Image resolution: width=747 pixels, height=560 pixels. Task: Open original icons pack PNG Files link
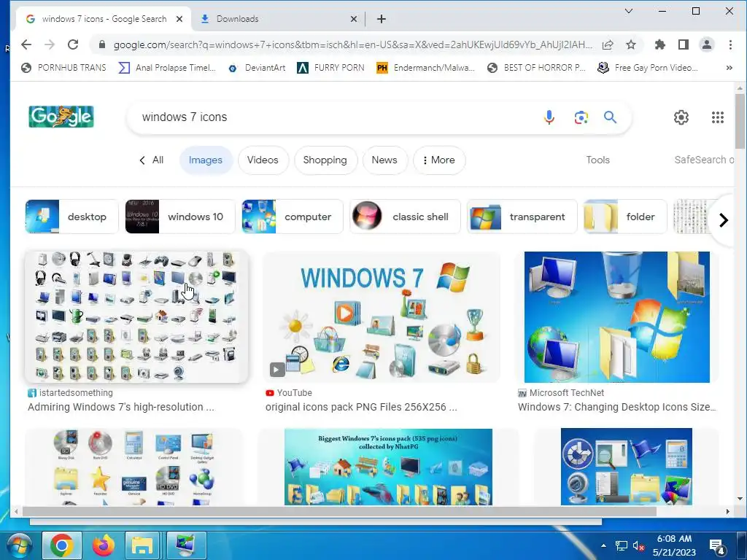coord(361,407)
